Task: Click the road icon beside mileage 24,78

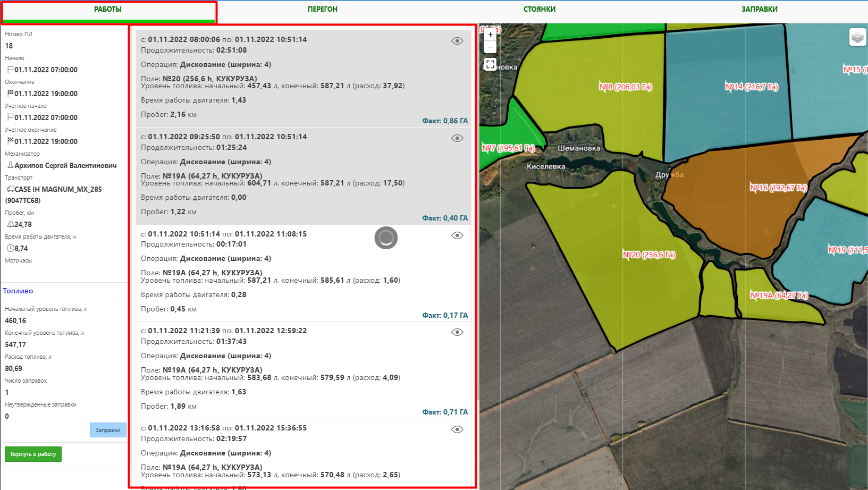Action: click(10, 224)
